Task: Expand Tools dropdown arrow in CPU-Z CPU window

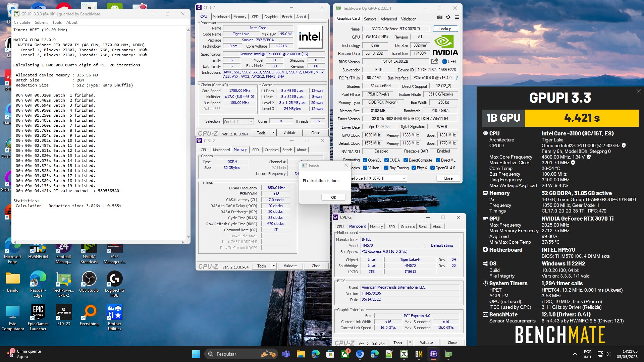Action: coord(273,133)
